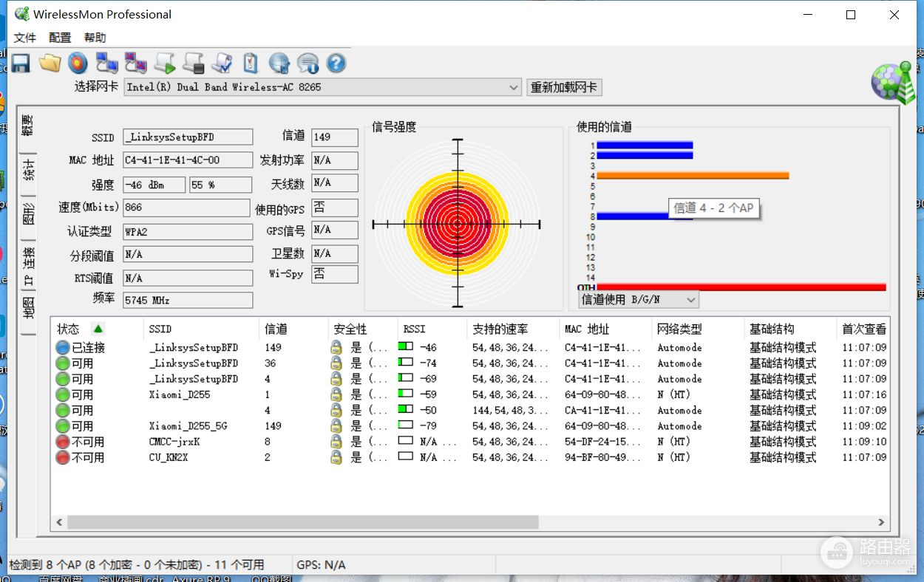This screenshot has width=924, height=582.
Task: Click the red target icon in toolbar
Action: (78, 64)
